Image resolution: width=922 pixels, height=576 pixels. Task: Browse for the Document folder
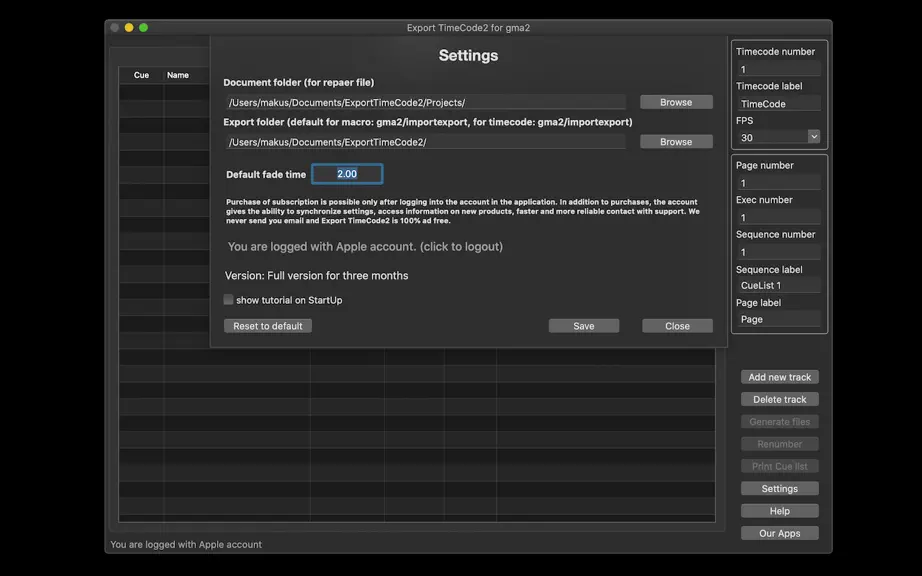coord(676,102)
